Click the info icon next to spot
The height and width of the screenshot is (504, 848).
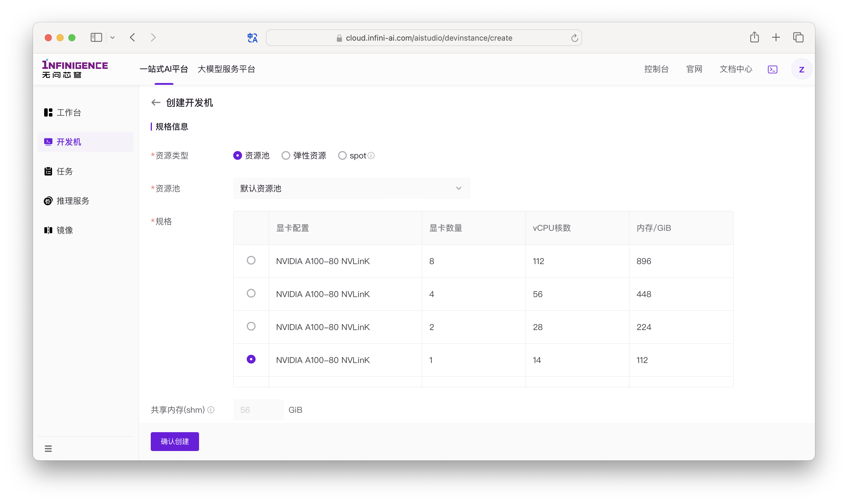(371, 155)
